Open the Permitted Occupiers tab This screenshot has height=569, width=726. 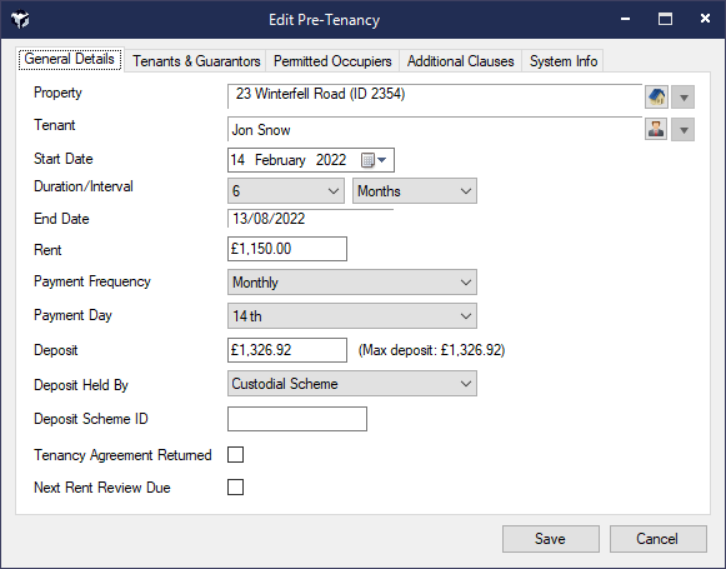point(333,61)
